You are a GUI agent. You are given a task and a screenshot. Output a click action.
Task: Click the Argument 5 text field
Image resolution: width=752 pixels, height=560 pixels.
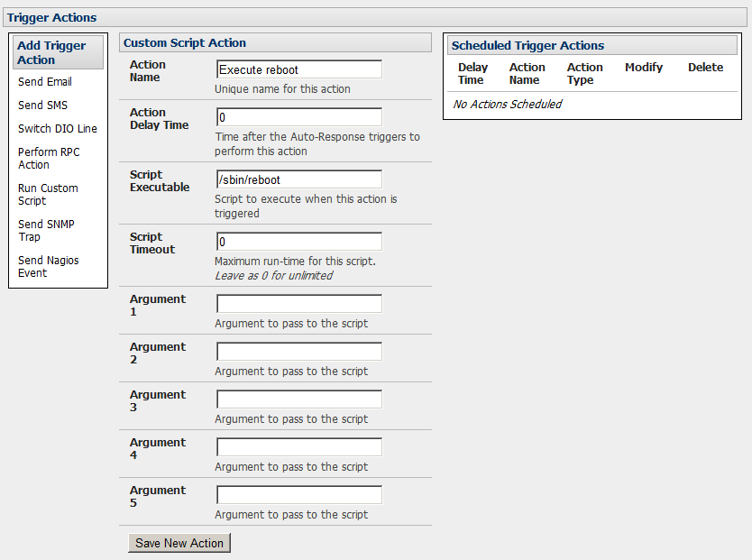coord(298,495)
